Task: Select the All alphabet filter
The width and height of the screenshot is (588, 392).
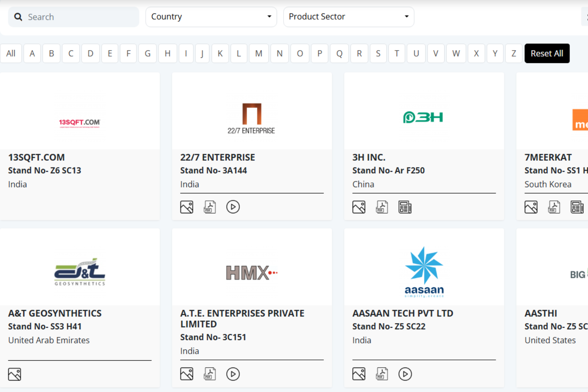Action: [11, 53]
